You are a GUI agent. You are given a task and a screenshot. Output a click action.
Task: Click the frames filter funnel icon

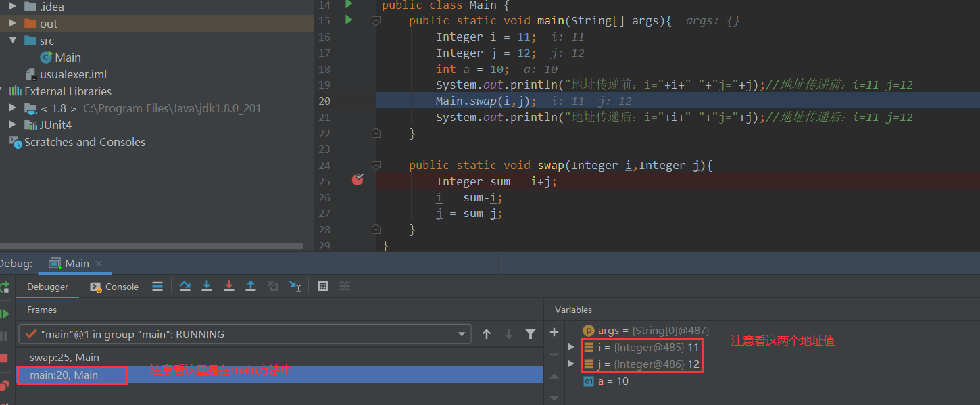(x=531, y=334)
